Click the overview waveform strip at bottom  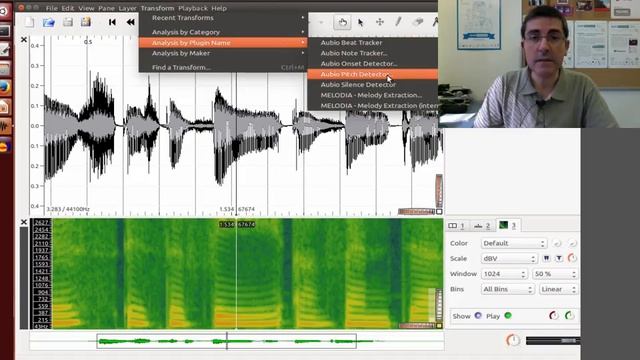(x=237, y=341)
